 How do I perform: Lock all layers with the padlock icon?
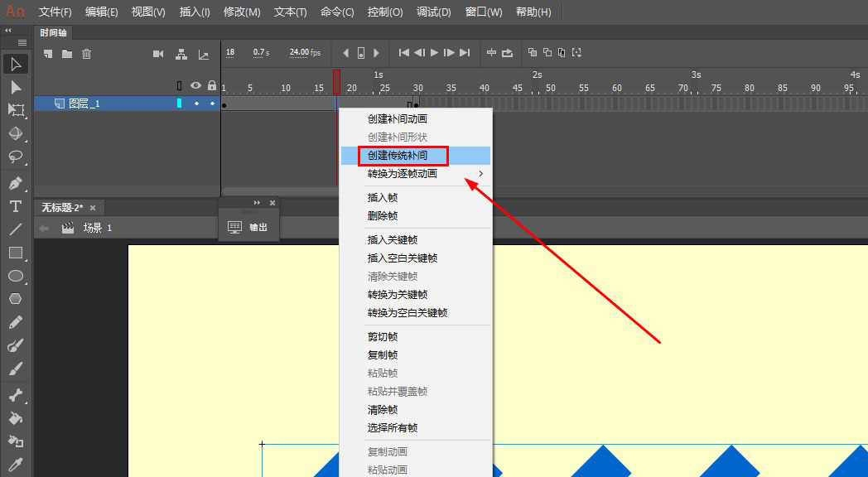[x=214, y=83]
